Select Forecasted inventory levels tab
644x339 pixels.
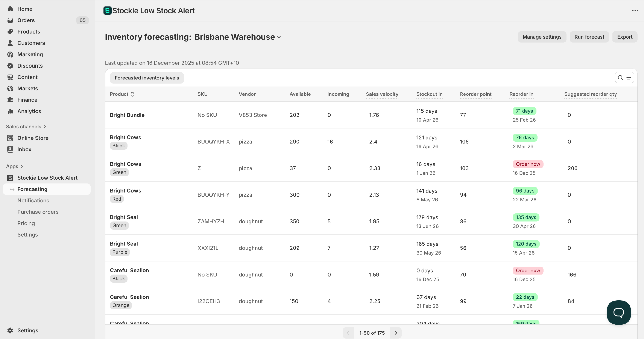pyautogui.click(x=147, y=78)
